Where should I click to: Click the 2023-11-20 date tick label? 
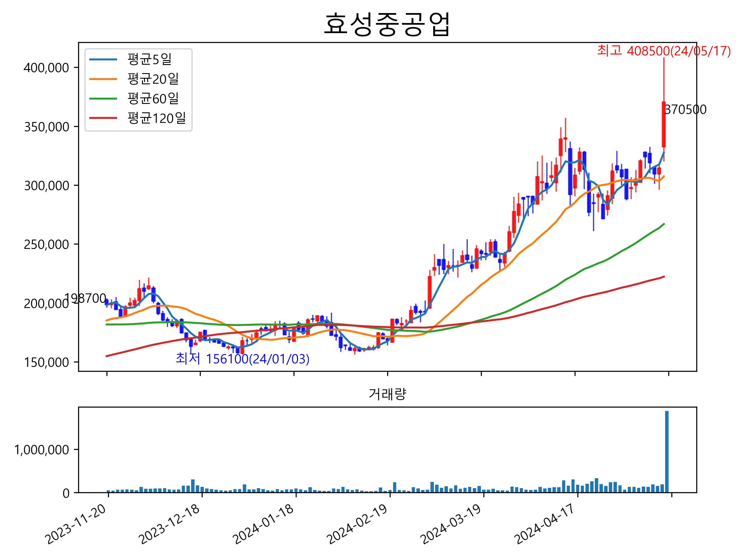pos(76,524)
